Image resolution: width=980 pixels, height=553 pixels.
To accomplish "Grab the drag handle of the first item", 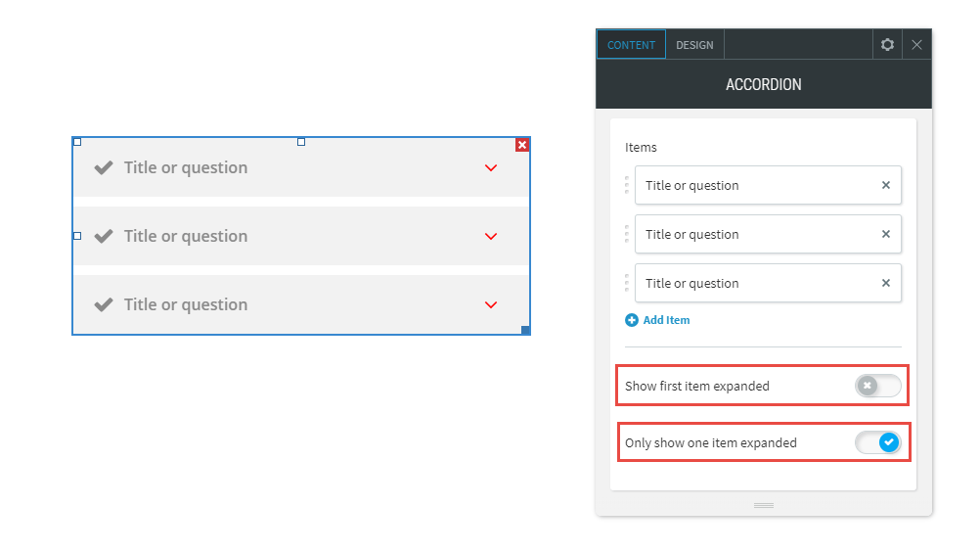I will [627, 185].
